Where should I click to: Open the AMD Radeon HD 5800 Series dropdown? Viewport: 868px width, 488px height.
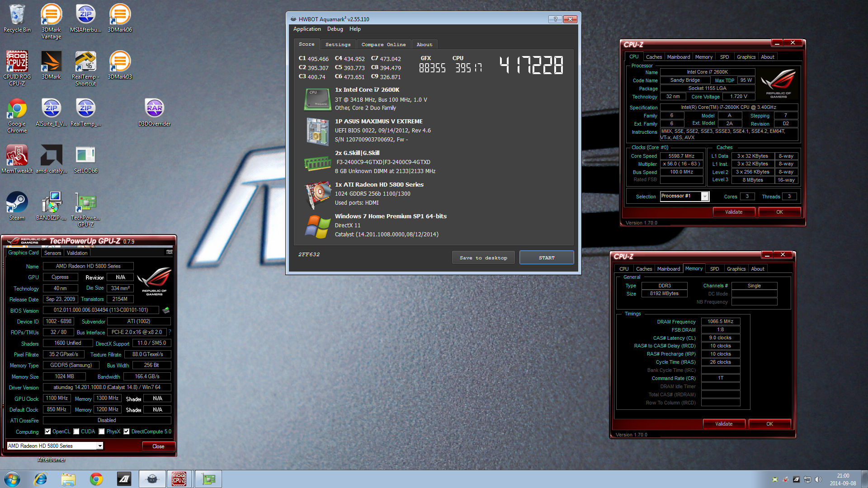click(x=55, y=446)
